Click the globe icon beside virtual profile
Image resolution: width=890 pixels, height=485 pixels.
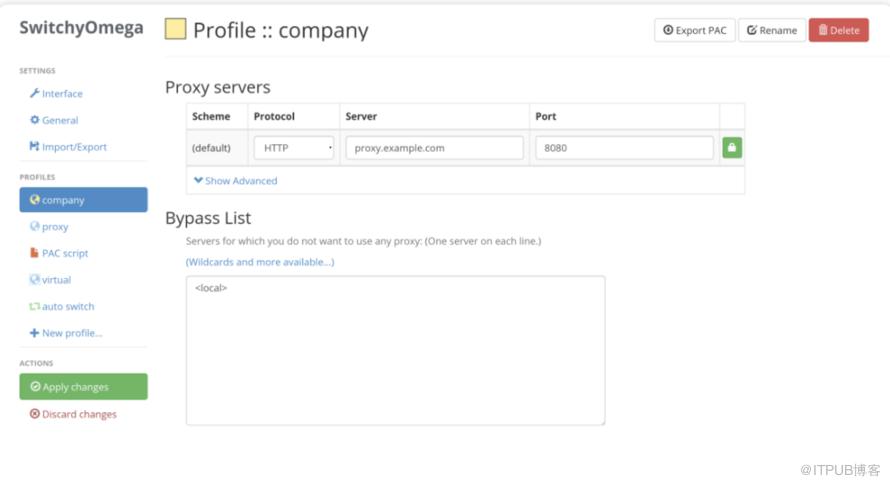point(35,280)
